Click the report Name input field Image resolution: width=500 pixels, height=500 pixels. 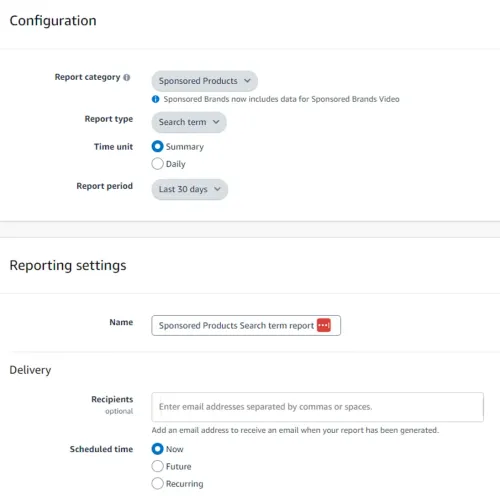point(246,325)
